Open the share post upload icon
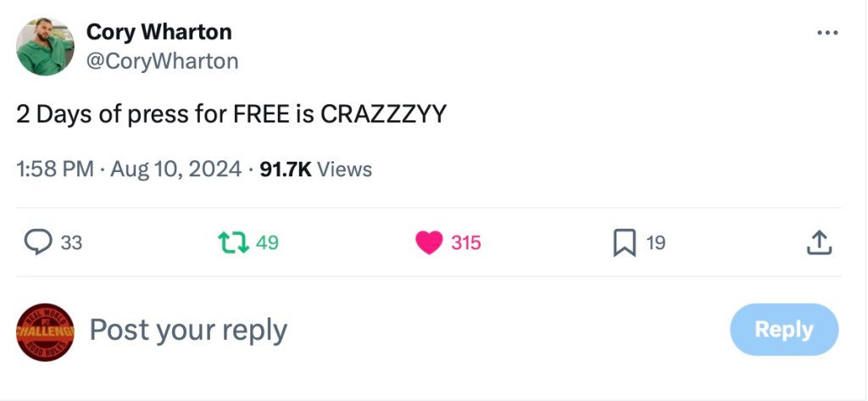 (x=819, y=243)
